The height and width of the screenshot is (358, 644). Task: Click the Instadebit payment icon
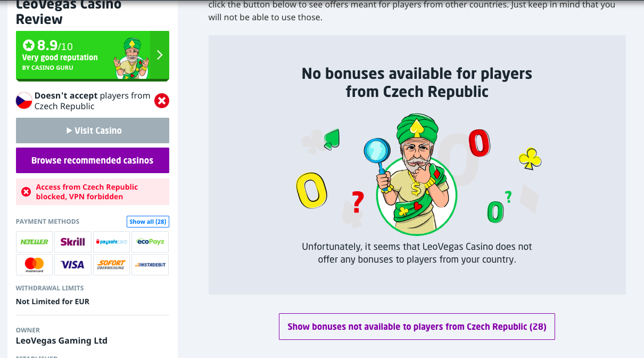coord(150,264)
